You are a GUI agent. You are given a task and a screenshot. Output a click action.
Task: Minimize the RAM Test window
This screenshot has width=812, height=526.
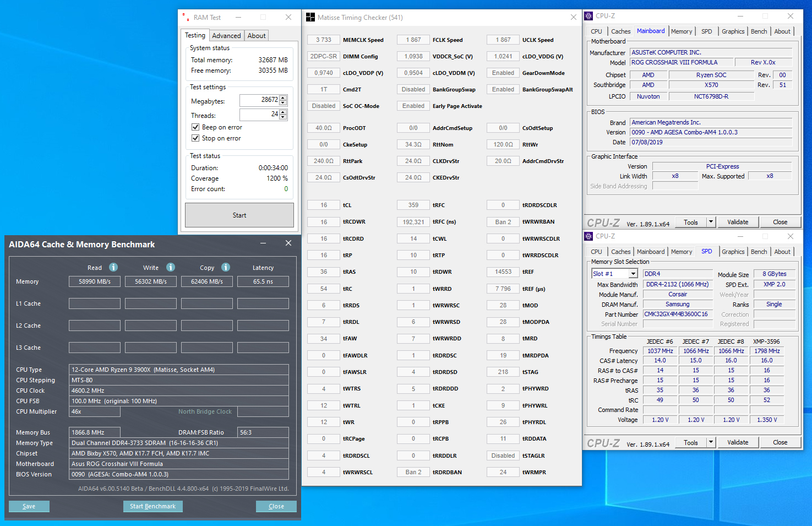[238, 17]
